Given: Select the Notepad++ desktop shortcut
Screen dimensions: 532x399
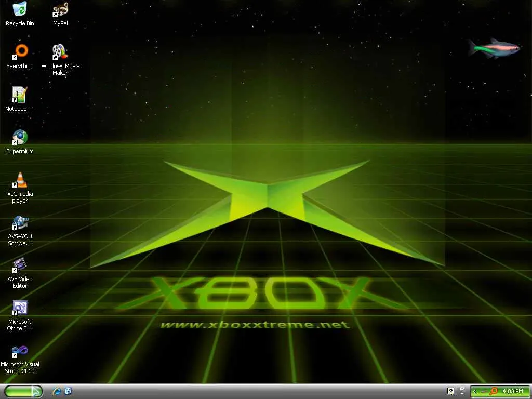Looking at the screenshot, I should coord(20,99).
